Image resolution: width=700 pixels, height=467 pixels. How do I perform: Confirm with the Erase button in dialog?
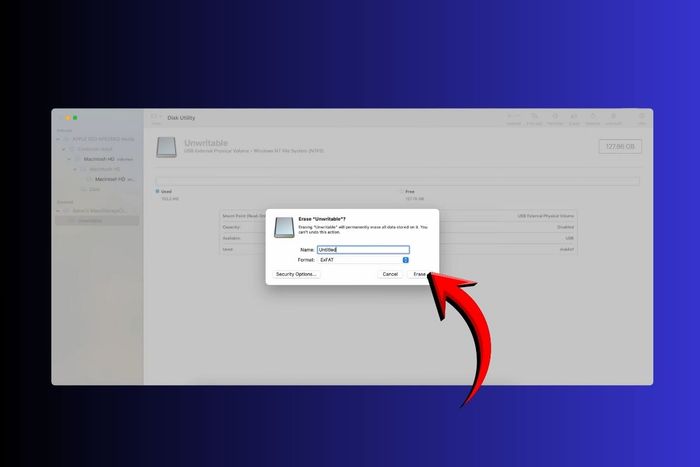click(419, 274)
